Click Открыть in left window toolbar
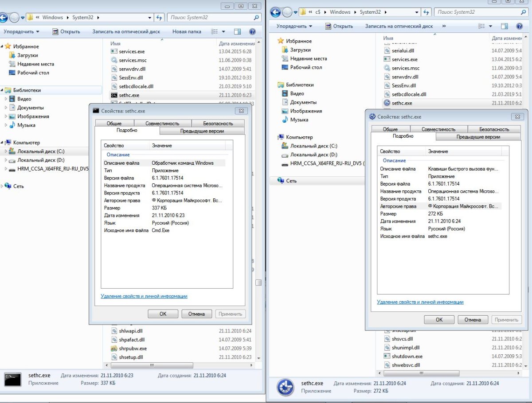This screenshot has width=532, height=403. click(x=66, y=32)
